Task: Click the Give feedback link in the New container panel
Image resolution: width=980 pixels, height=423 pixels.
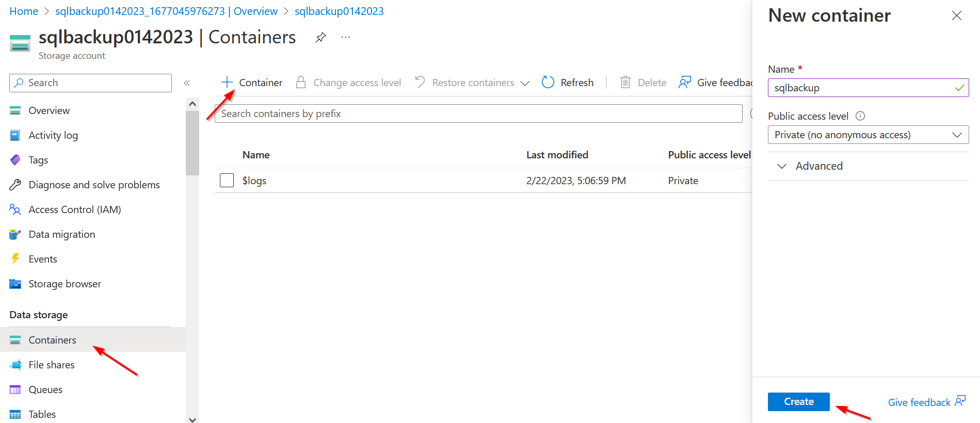Action: (x=926, y=402)
